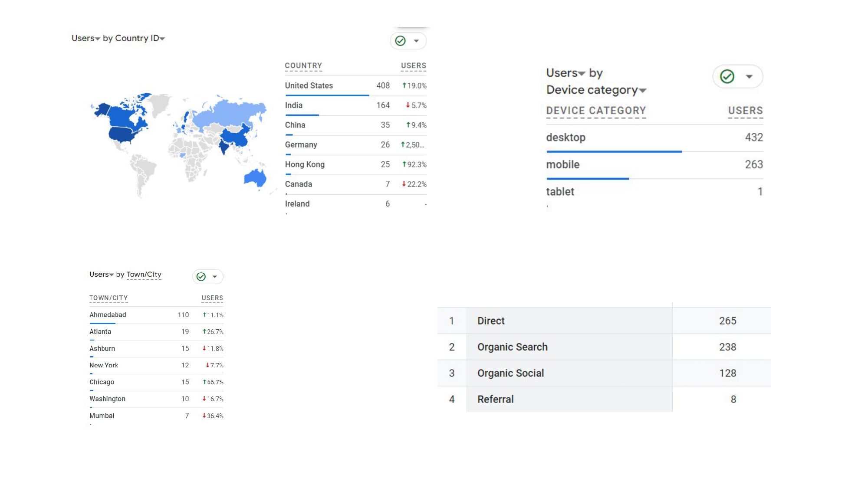Open Users metric dropdown in Country card

pos(86,38)
